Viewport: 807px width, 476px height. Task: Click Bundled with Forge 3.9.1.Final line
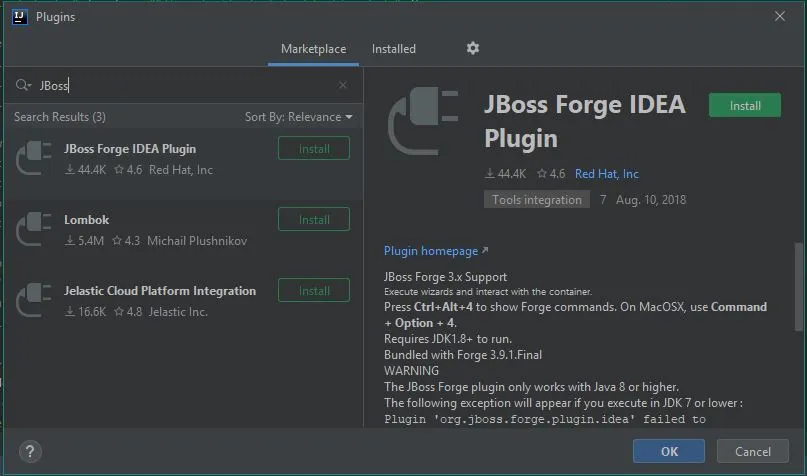coord(463,355)
